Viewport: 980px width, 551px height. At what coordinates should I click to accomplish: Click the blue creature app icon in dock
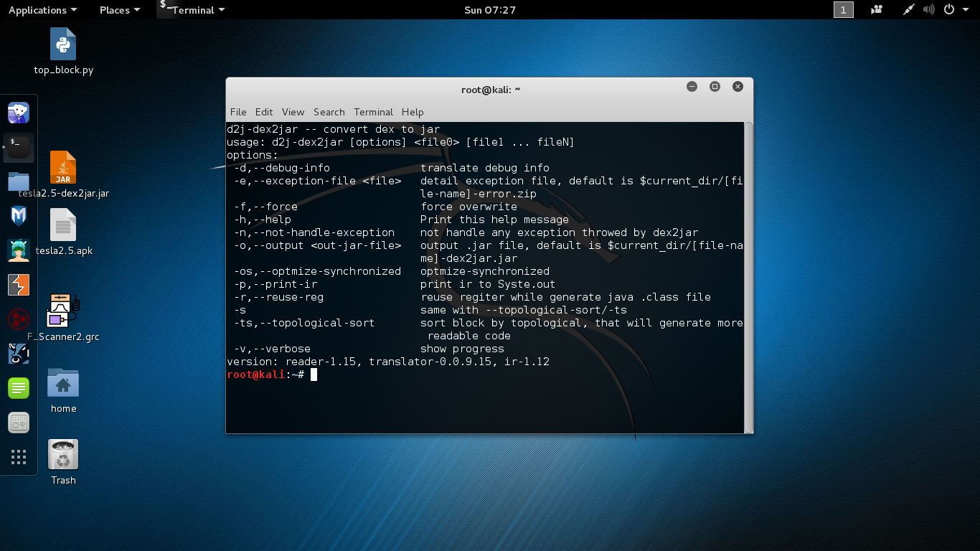pos(18,353)
